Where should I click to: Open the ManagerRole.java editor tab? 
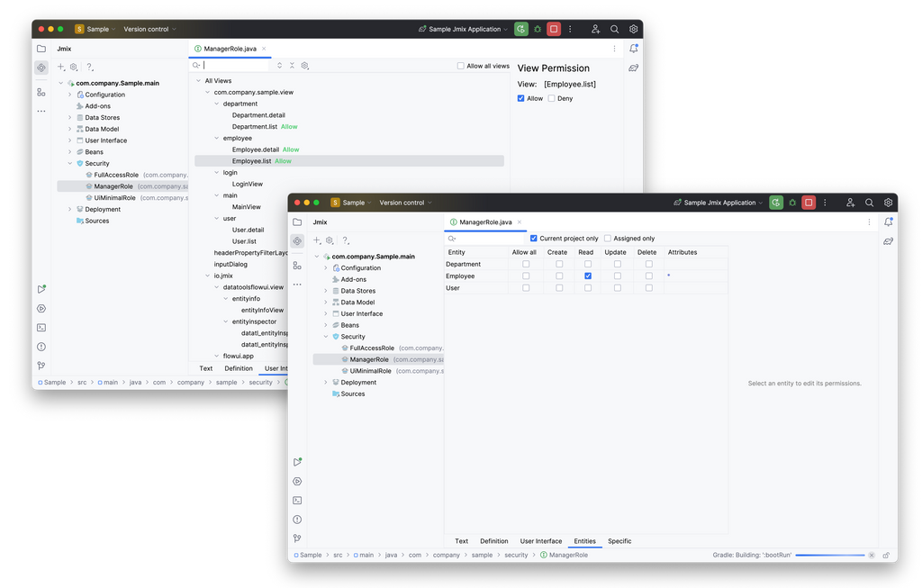coord(484,222)
